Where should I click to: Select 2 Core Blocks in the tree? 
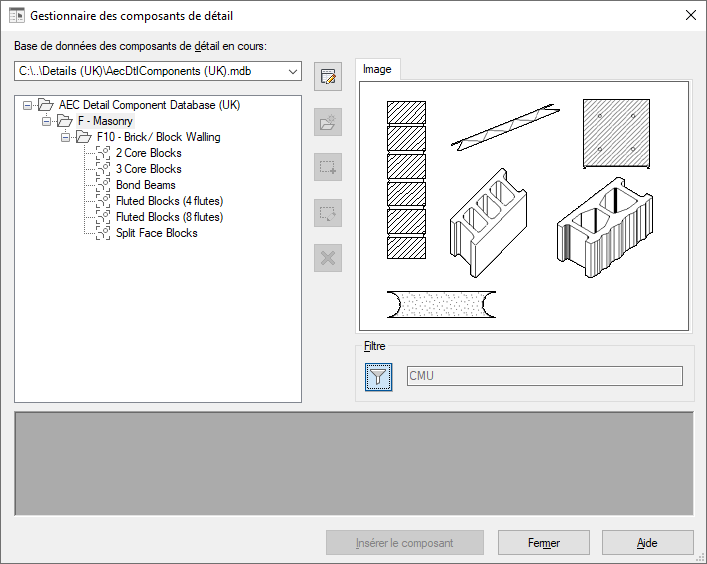[149, 153]
